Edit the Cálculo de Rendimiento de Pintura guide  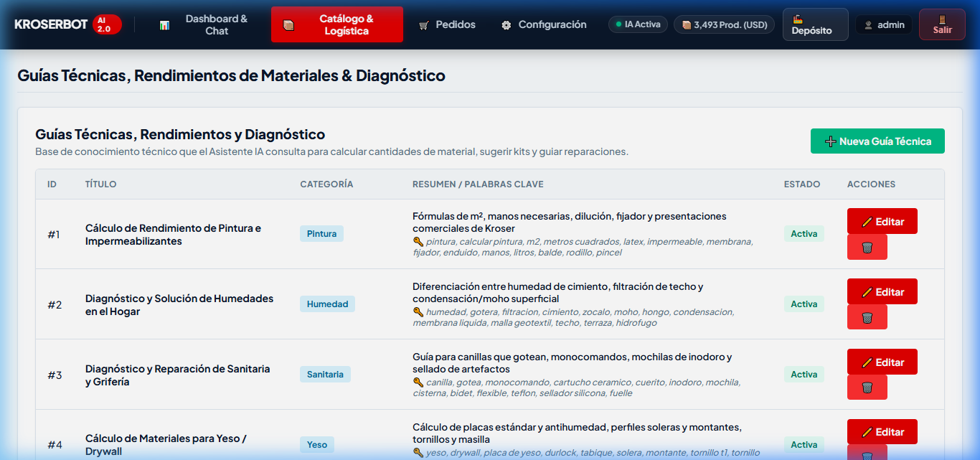[x=882, y=221]
